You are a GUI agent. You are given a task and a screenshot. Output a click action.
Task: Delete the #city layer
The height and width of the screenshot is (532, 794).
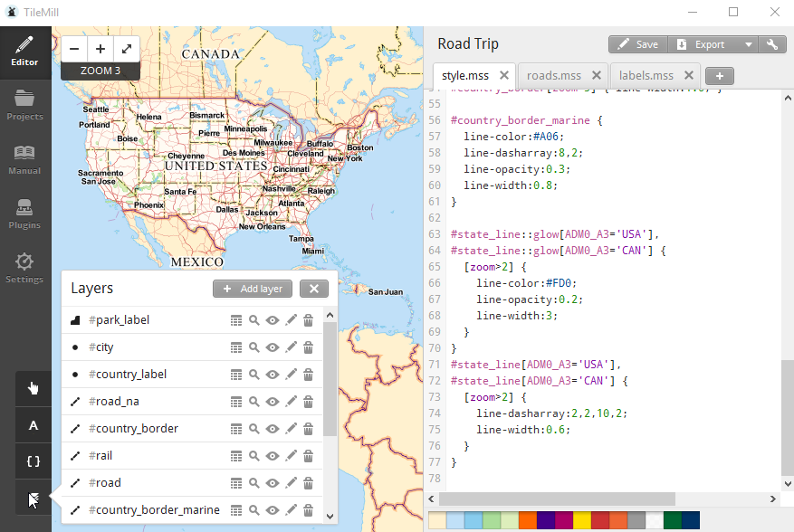point(309,347)
